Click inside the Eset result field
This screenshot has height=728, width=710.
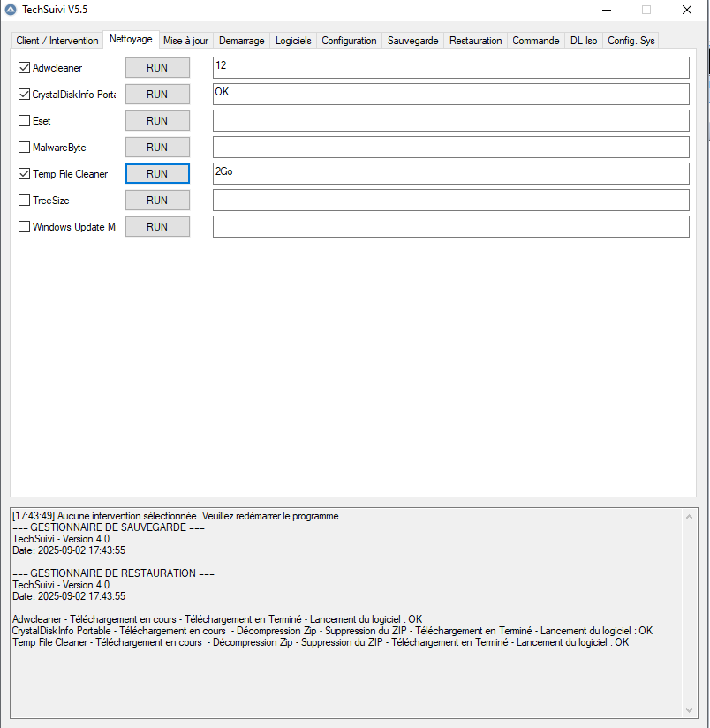[x=449, y=120]
